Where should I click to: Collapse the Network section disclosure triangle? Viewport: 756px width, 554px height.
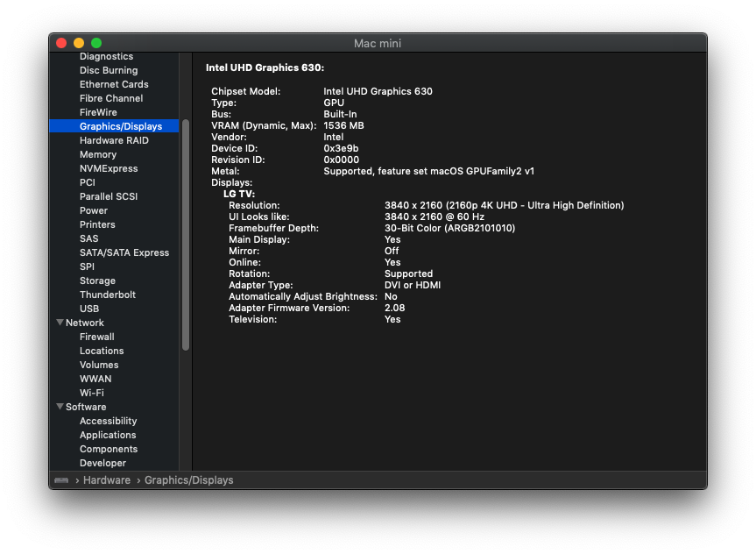[60, 323]
